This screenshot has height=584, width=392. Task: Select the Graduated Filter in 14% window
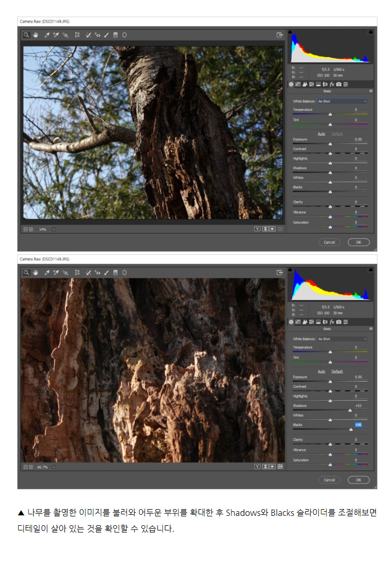coord(115,35)
